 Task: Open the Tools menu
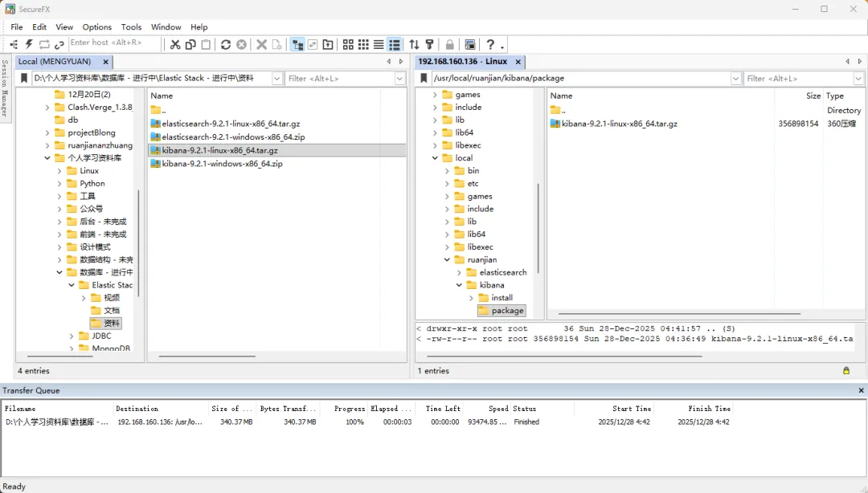[131, 26]
